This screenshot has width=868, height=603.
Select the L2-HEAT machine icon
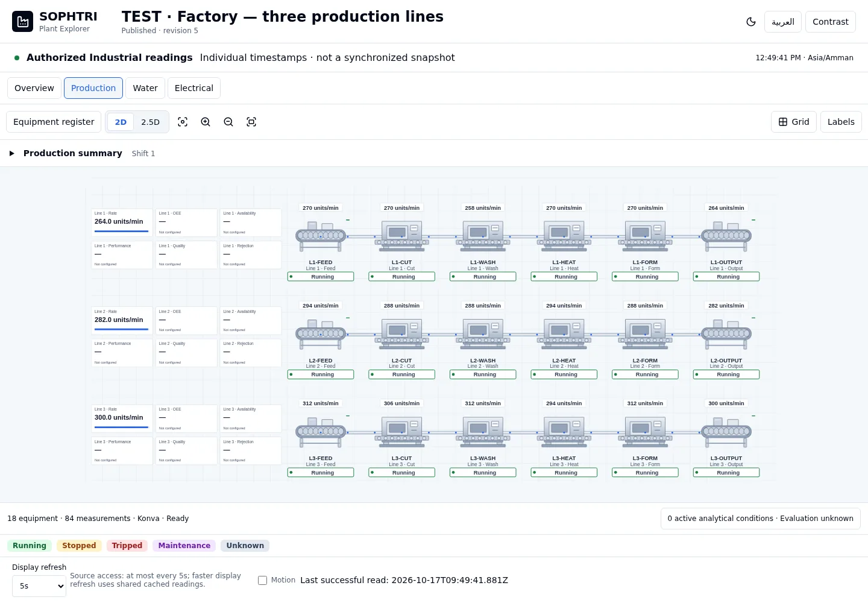[x=564, y=334]
